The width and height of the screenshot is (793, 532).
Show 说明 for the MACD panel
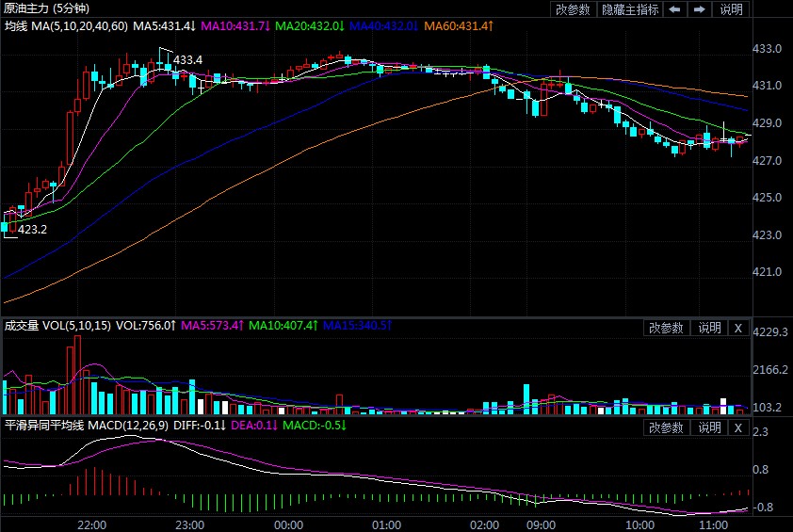(709, 428)
